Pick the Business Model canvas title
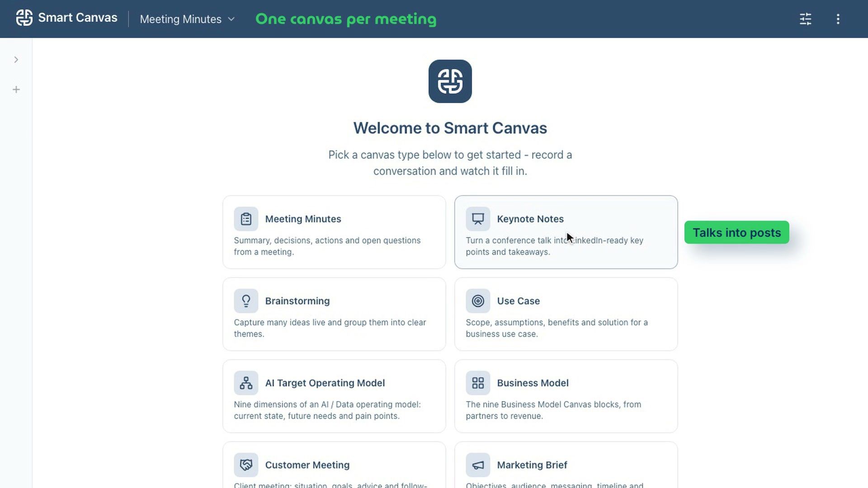The width and height of the screenshot is (868, 488). (533, 383)
